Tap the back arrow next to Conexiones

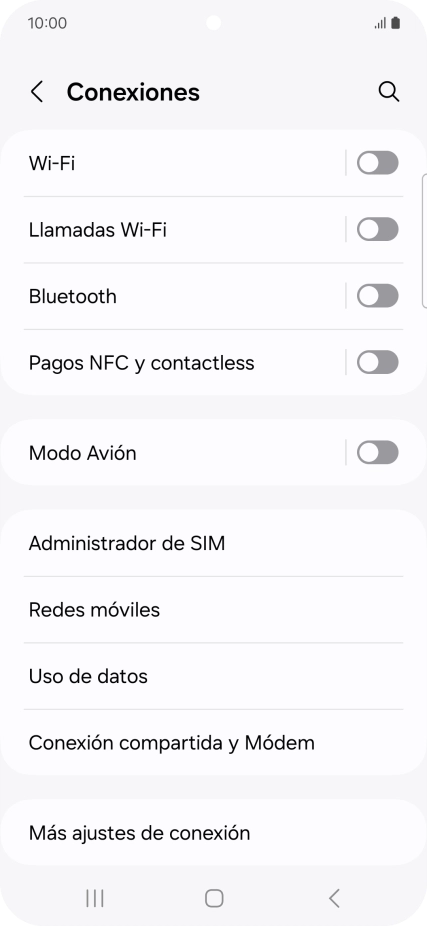pos(37,92)
